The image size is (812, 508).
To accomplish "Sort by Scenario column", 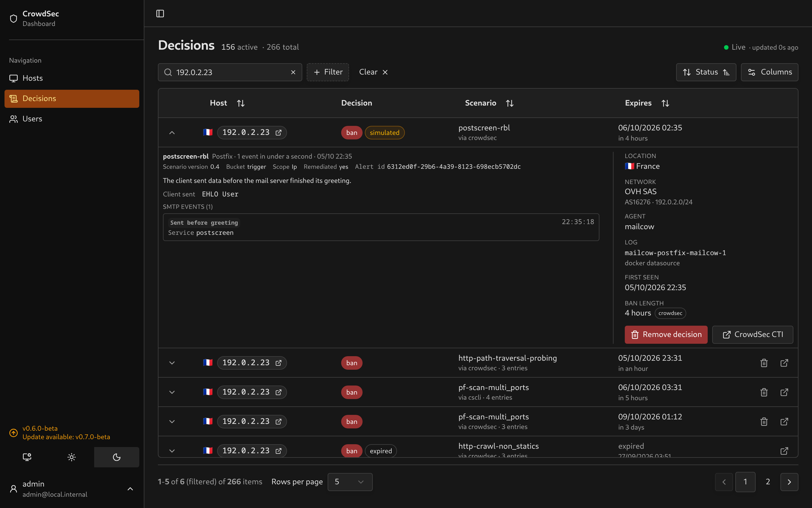I will [510, 103].
